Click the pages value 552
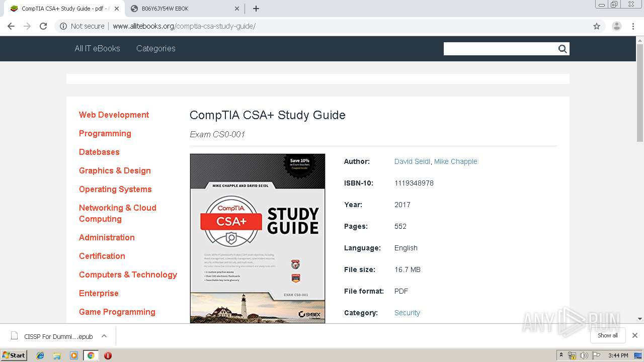 tap(400, 226)
